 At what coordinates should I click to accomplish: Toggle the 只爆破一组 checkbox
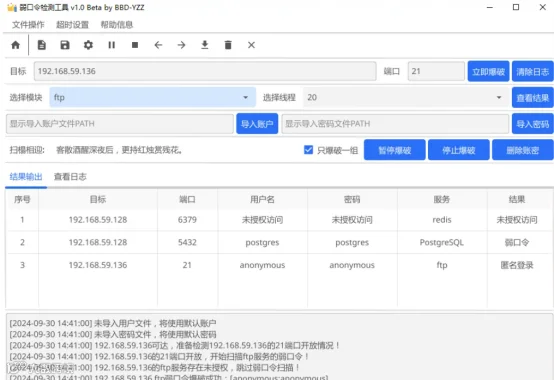click(308, 150)
